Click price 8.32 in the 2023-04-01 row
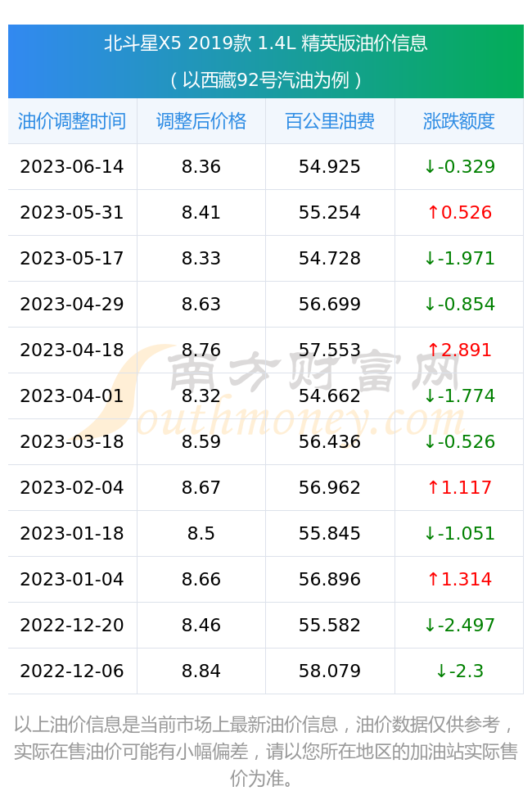Screen dimensions: 532x800 point(201,396)
